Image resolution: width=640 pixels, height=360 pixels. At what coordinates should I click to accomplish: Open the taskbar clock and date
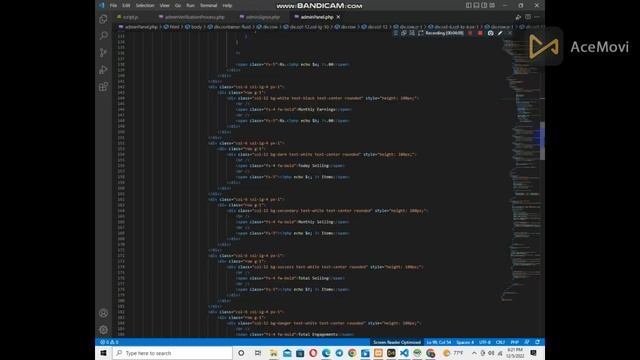[516, 353]
